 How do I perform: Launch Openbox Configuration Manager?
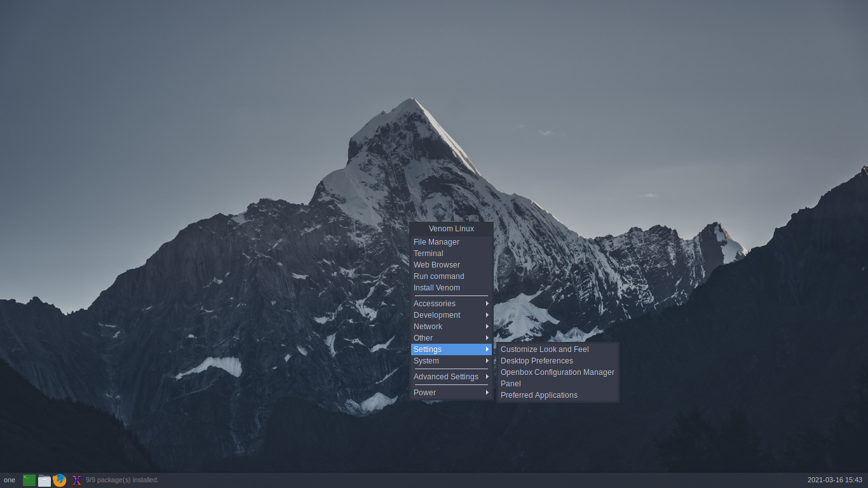pos(557,372)
